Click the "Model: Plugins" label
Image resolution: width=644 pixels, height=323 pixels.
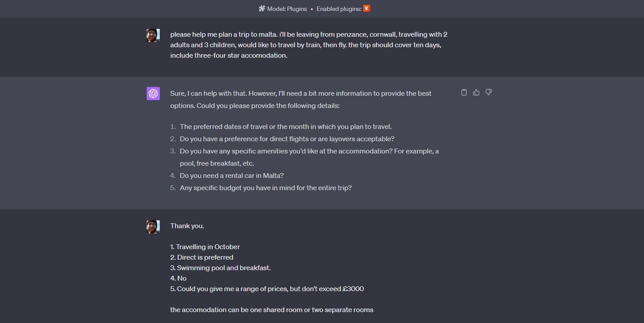287,9
